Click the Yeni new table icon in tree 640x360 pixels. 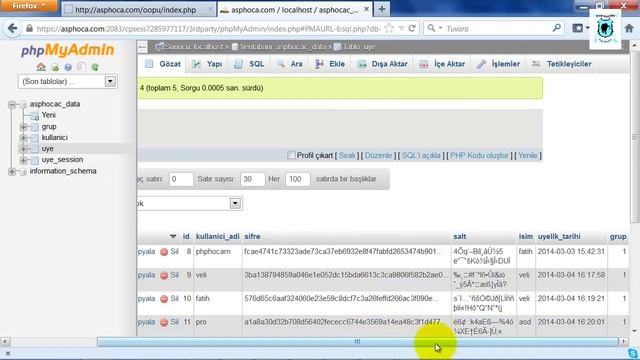click(x=35, y=116)
